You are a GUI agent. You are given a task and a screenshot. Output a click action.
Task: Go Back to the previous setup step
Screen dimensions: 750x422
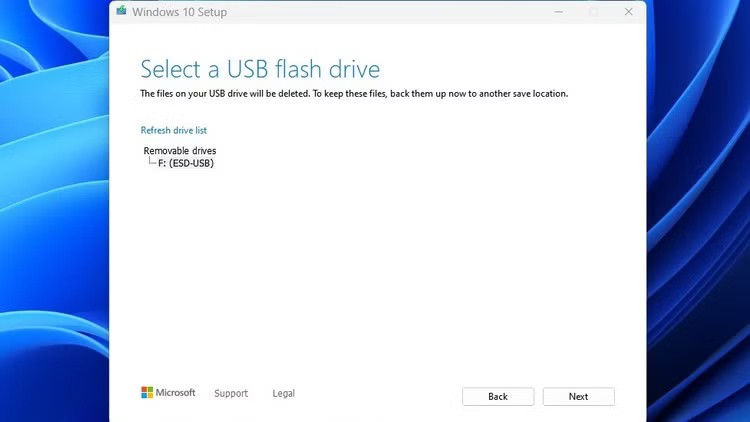pyautogui.click(x=498, y=396)
